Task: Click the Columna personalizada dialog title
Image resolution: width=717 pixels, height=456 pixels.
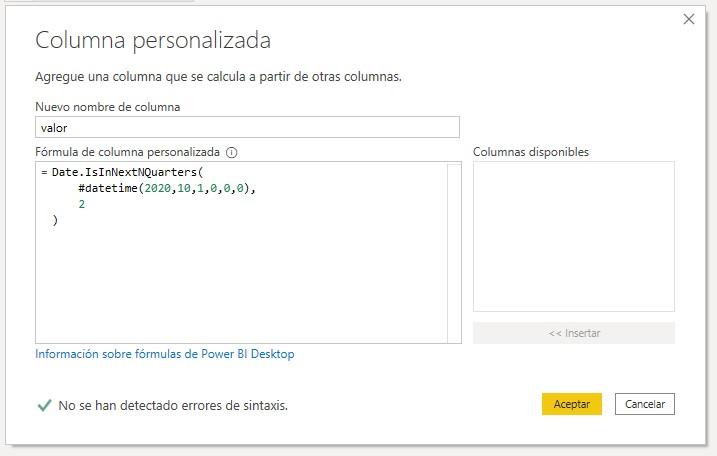Action: (153, 40)
